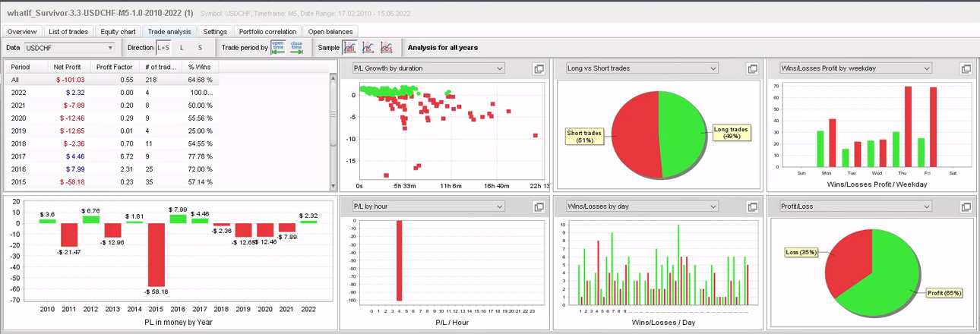This screenshot has width=980, height=334.
Task: Click the $ -101.03 net profit cell
Action: click(x=70, y=80)
